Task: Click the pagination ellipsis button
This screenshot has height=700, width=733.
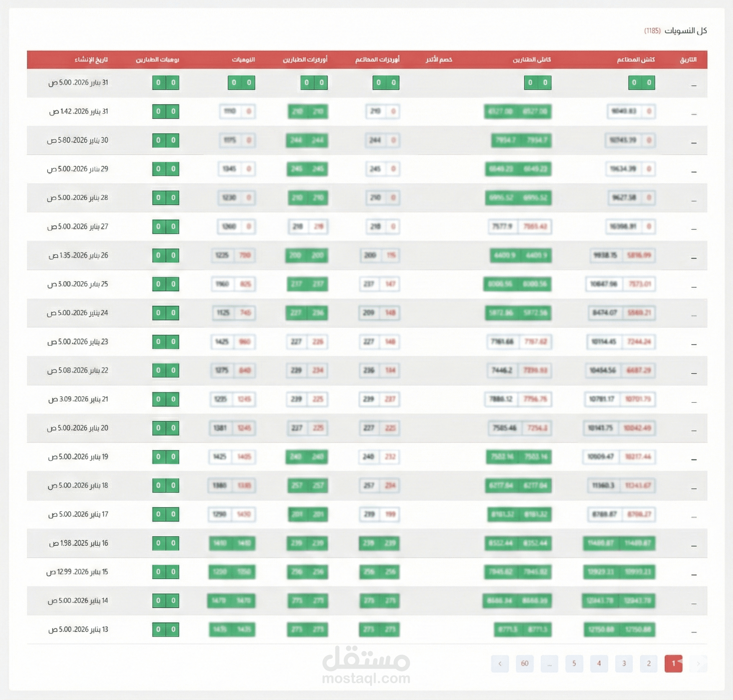Action: click(x=549, y=664)
